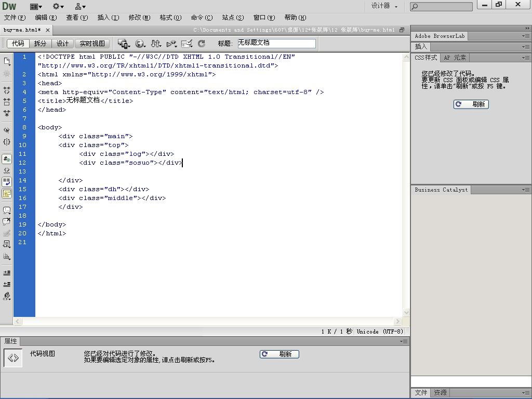532x399 pixels.
Task: Open CSS样式 panel options menu
Action: 526,58
